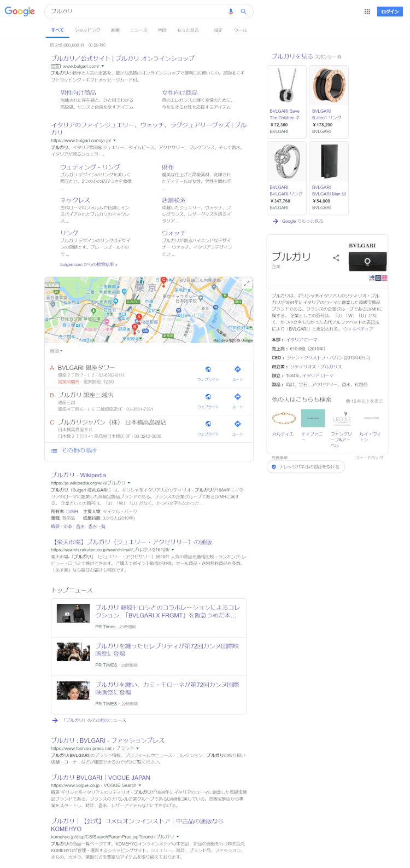Open the もっと見る menu

tap(188, 30)
